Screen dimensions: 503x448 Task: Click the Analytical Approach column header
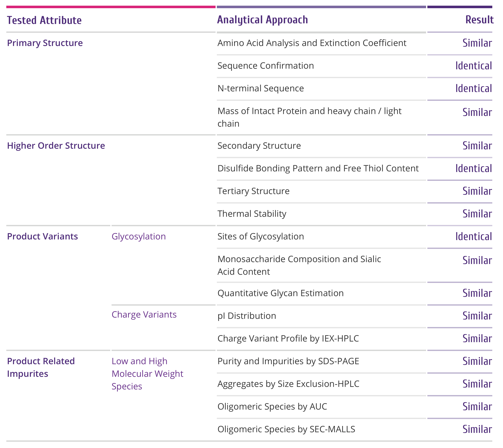pyautogui.click(x=262, y=20)
